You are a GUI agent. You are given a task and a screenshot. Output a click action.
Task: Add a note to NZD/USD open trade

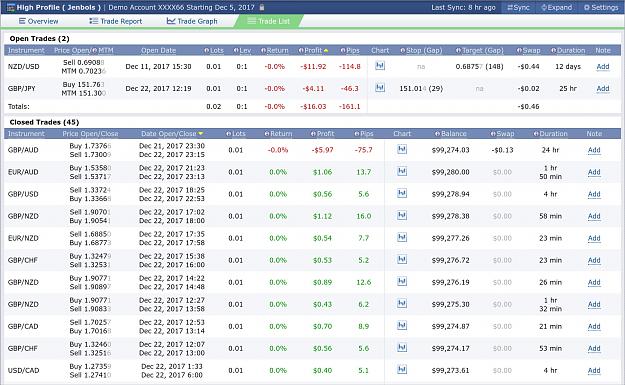tap(603, 67)
